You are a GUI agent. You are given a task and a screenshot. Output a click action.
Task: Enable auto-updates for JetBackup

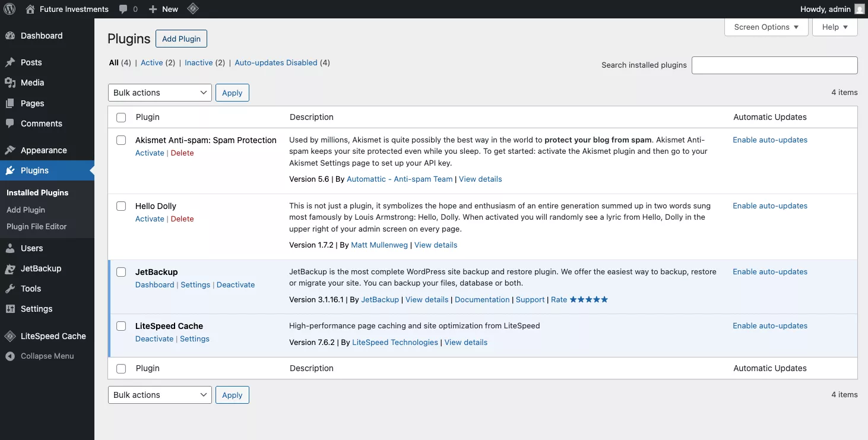(770, 271)
